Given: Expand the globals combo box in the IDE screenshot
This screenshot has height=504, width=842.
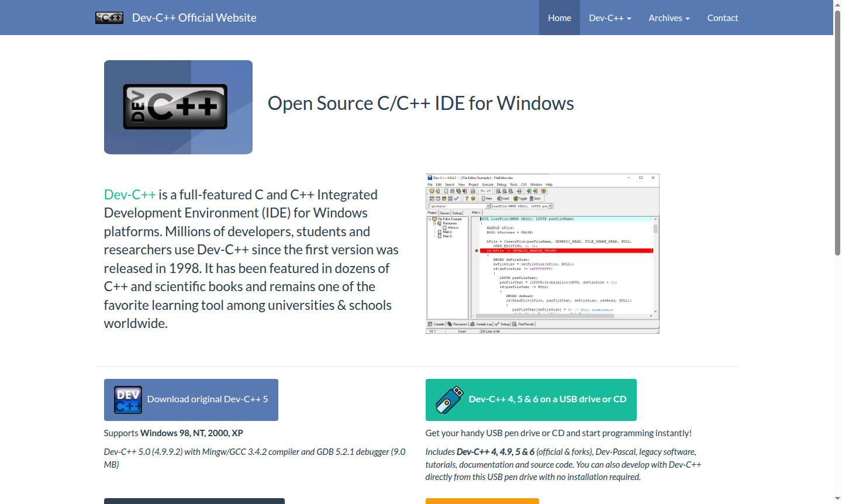Looking at the screenshot, I should 489,206.
